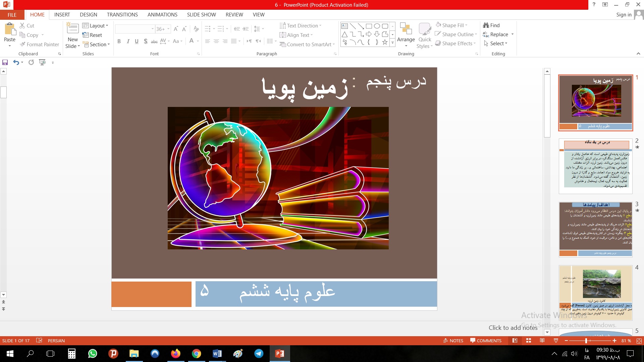Toggle the Notes pane in status bar

pyautogui.click(x=453, y=341)
